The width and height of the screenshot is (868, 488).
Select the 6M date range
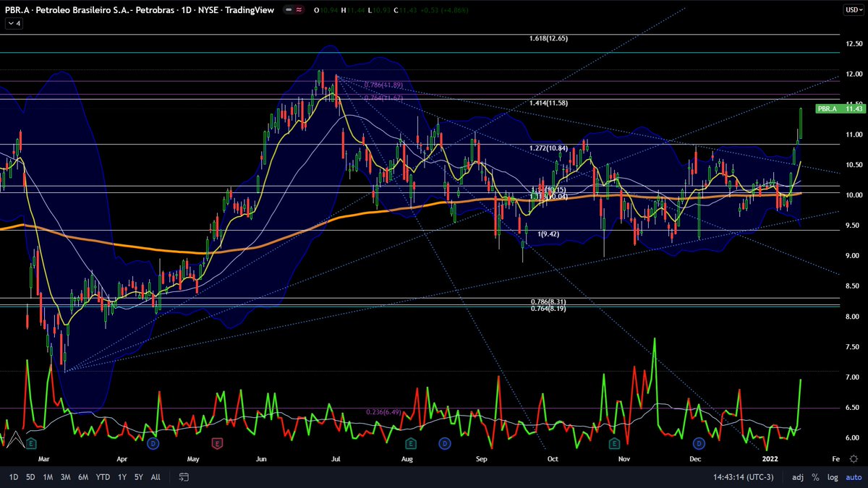pyautogui.click(x=84, y=477)
